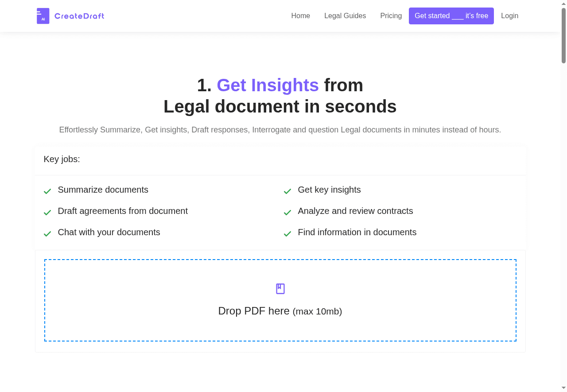Click the vertical page scrollbar thumb
This screenshot has height=392, width=567.
coord(563,35)
